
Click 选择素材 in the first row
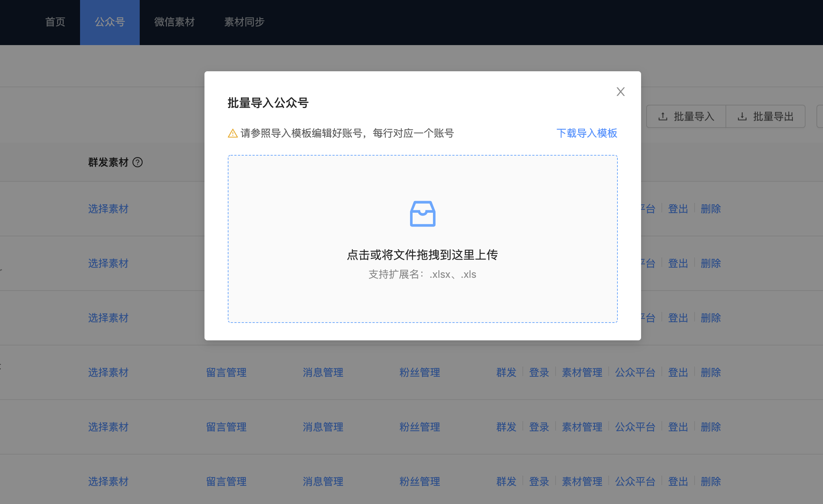(x=108, y=209)
